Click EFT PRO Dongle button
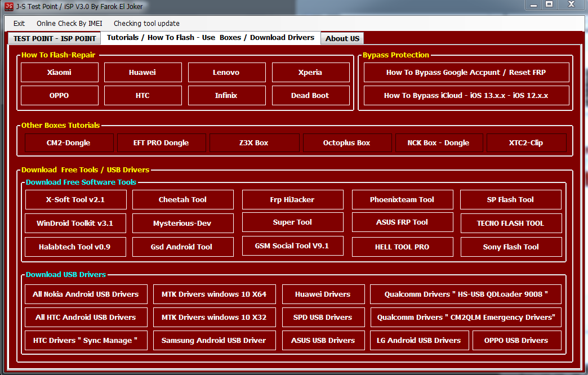The width and height of the screenshot is (588, 375). (x=161, y=143)
